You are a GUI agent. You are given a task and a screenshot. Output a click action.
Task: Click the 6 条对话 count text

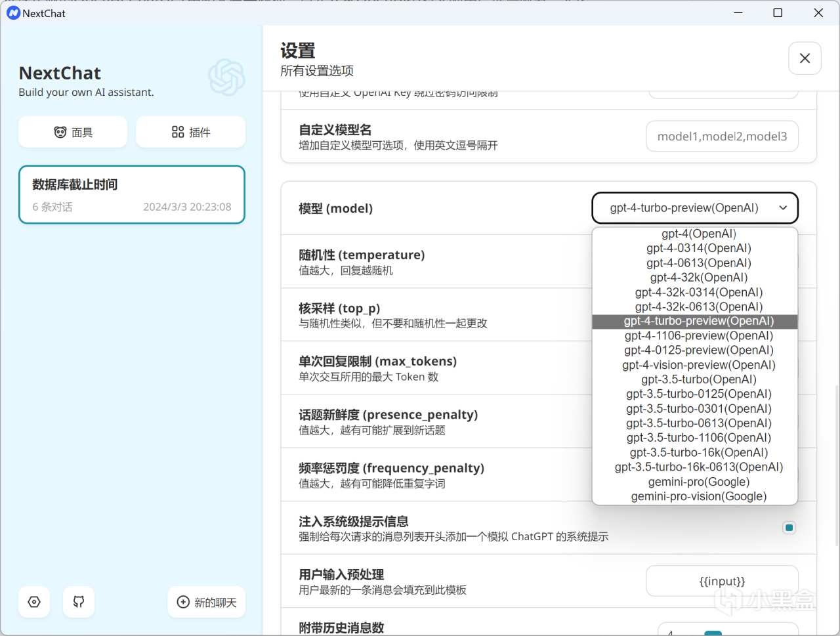click(x=52, y=207)
